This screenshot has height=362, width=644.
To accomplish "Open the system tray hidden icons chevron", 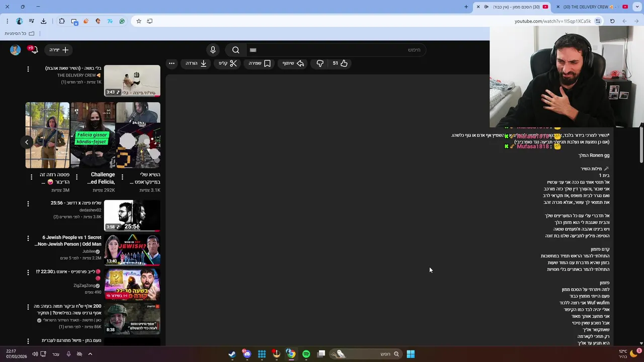I will point(90,354).
